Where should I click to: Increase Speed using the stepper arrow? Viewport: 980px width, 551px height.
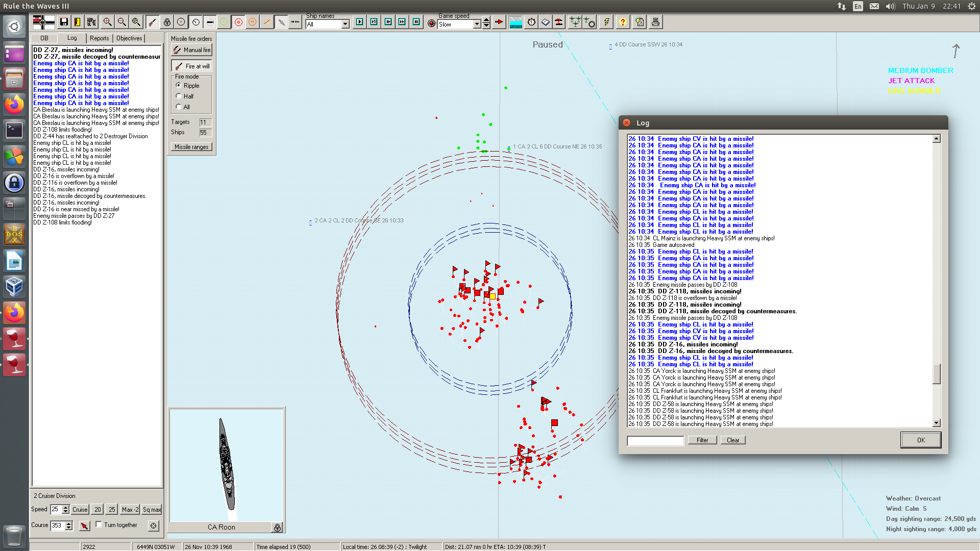[65, 507]
